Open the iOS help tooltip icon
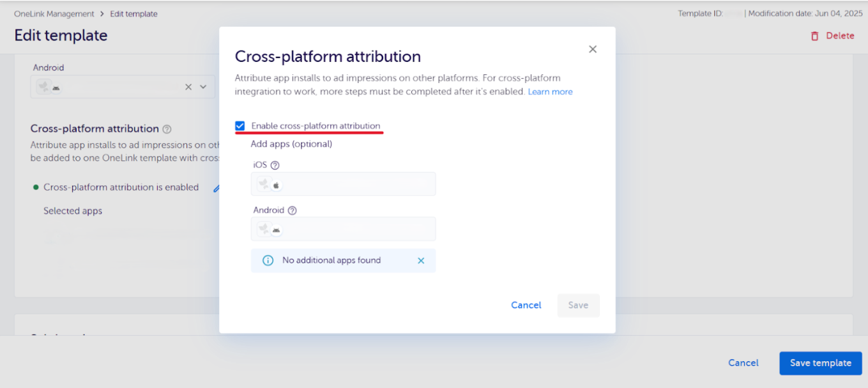Screen dimensions: 868x388 click(x=274, y=164)
